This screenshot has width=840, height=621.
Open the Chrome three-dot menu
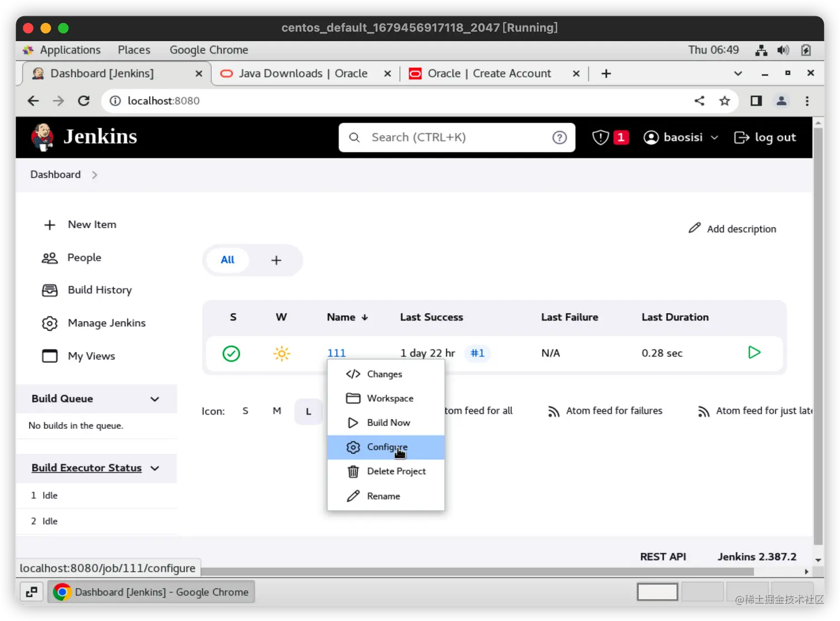click(x=807, y=101)
